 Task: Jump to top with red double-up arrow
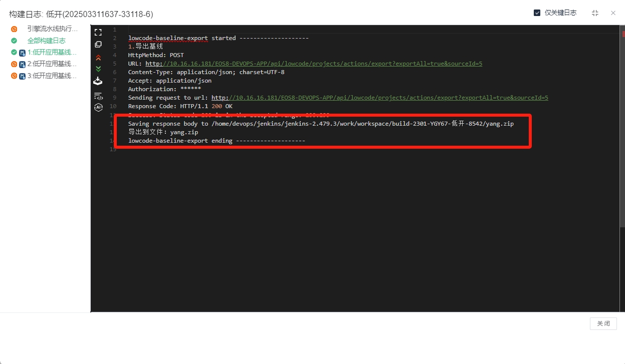pos(98,58)
